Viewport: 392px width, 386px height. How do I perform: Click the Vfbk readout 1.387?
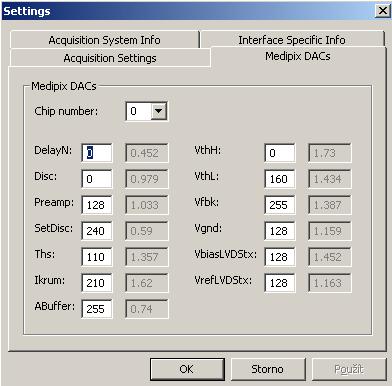330,205
